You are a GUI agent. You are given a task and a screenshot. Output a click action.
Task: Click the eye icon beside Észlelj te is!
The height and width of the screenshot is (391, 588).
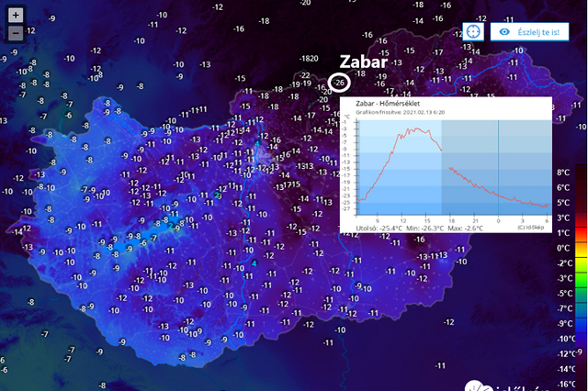tap(504, 32)
